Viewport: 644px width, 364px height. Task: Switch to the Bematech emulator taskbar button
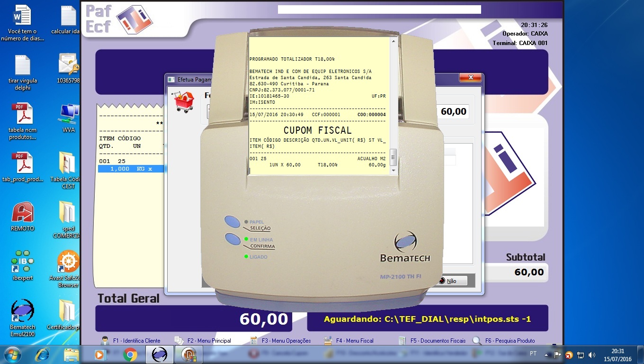159,355
